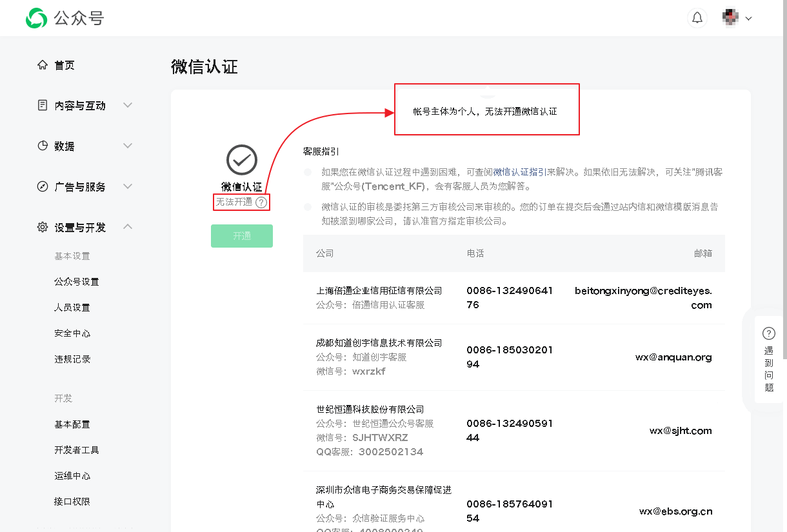Viewport: 787px width, 532px height.
Task: Open 开发者工具 in the sidebar
Action: 77,450
